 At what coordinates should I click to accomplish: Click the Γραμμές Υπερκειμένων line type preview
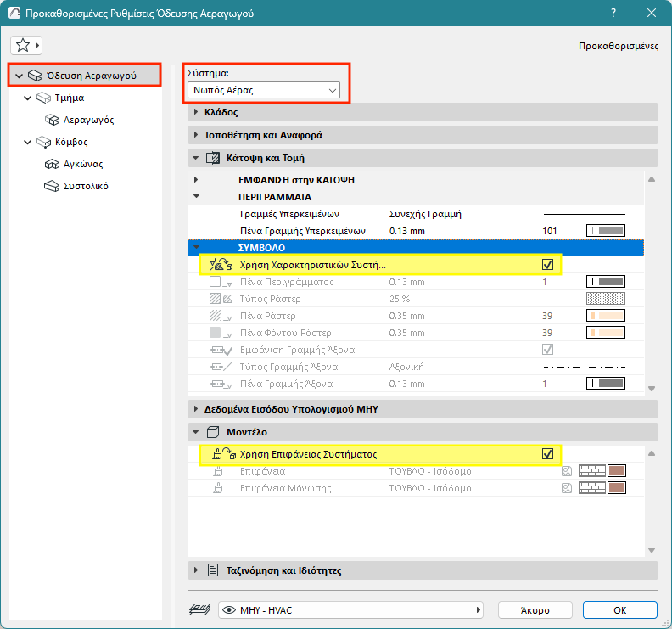pyautogui.click(x=584, y=214)
